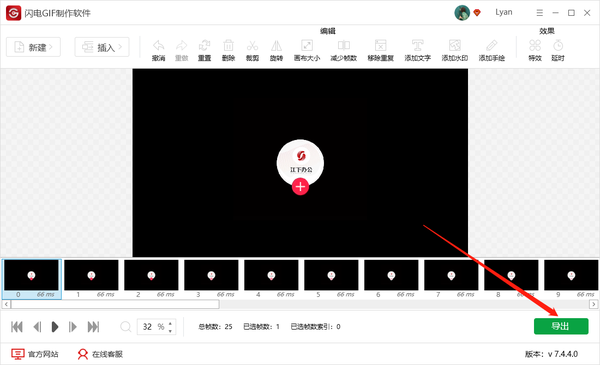This screenshot has height=365, width=600.
Task: Click the frame strip left scroll arrow
Action: 6,305
